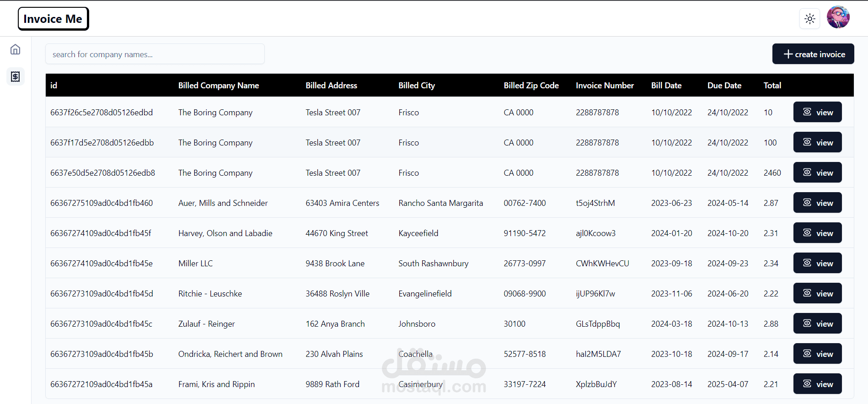View the Auer, Mills and Schneider invoice
Viewport: 868px width, 404px height.
(817, 203)
